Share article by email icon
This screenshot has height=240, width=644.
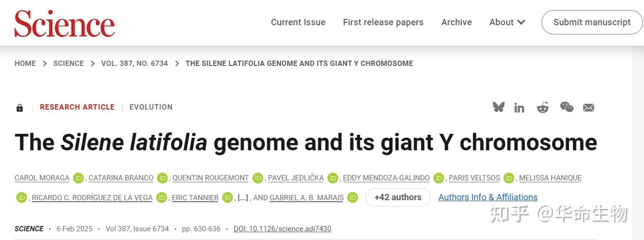click(x=589, y=108)
